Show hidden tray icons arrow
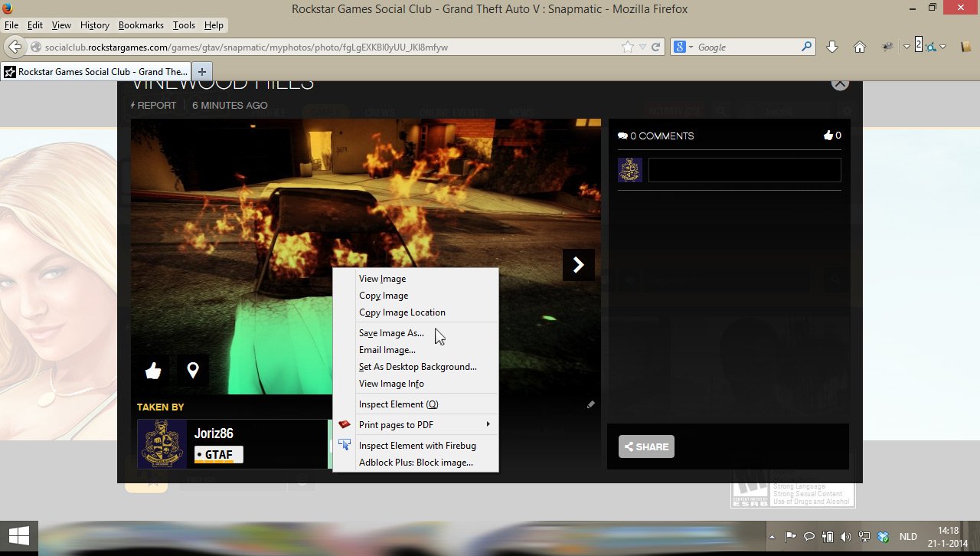The height and width of the screenshot is (556, 980). (x=772, y=537)
